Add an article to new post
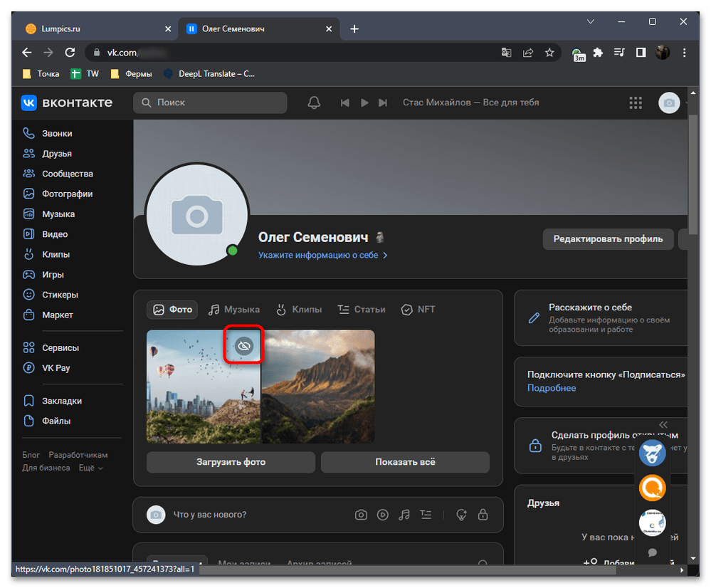711x588 pixels. pos(426,515)
